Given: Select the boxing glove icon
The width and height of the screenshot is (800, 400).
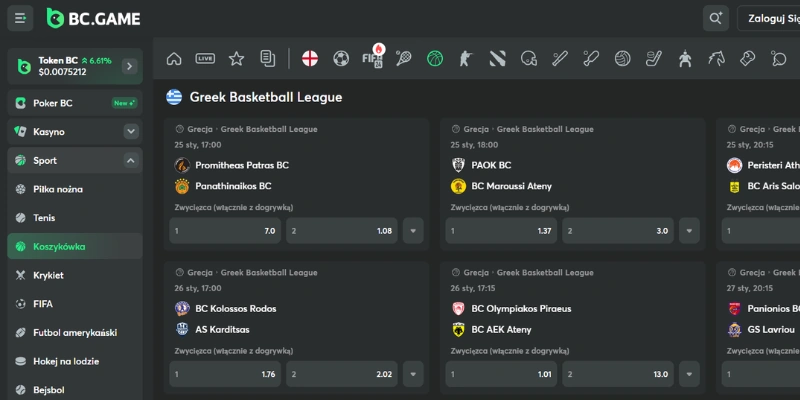Looking at the screenshot, I should pyautogui.click(x=747, y=59).
